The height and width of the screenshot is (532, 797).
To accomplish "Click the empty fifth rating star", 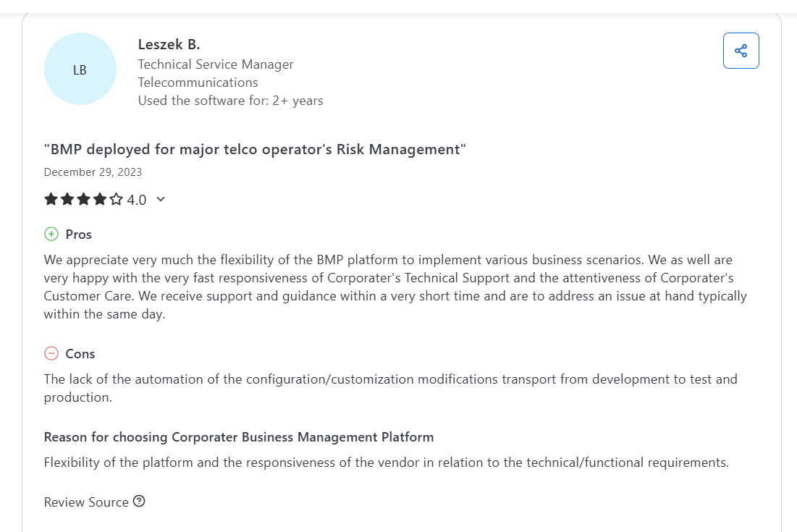I will pyautogui.click(x=116, y=199).
